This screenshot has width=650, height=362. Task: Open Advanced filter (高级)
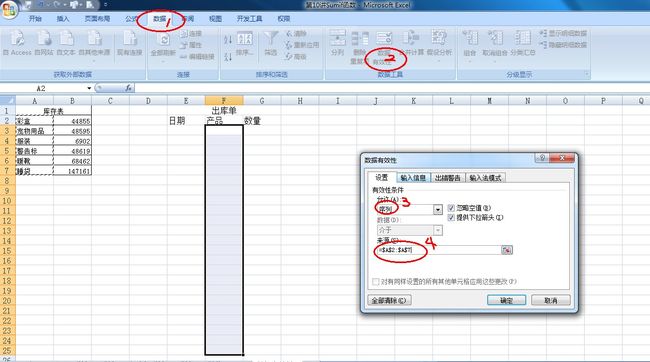pyautogui.click(x=296, y=56)
